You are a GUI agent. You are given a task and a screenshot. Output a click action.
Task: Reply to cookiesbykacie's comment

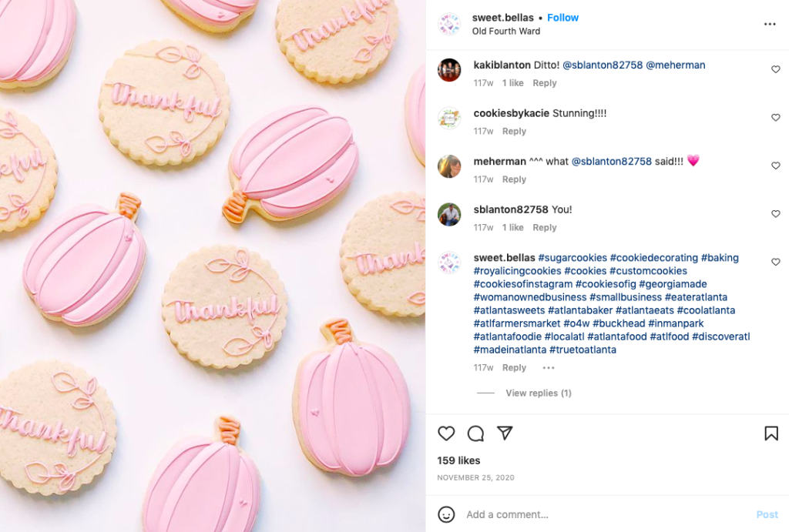(514, 132)
